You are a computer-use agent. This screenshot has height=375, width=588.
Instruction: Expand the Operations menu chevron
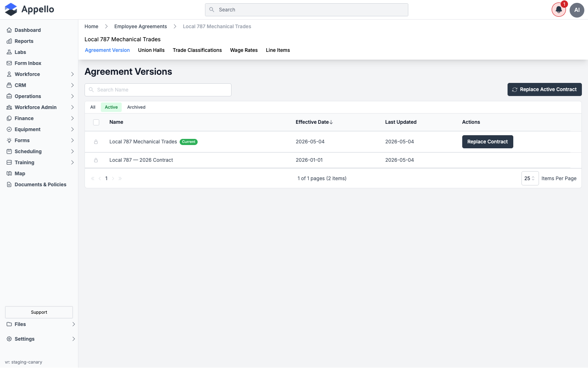tap(72, 96)
